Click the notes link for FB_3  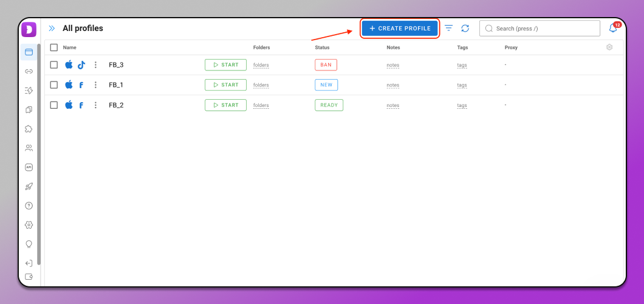pos(393,65)
